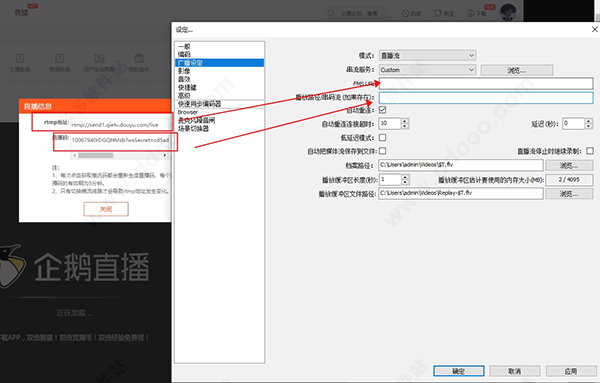
Task: Enable the 自动把媒体流保存到文件 checkbox
Action: point(382,151)
